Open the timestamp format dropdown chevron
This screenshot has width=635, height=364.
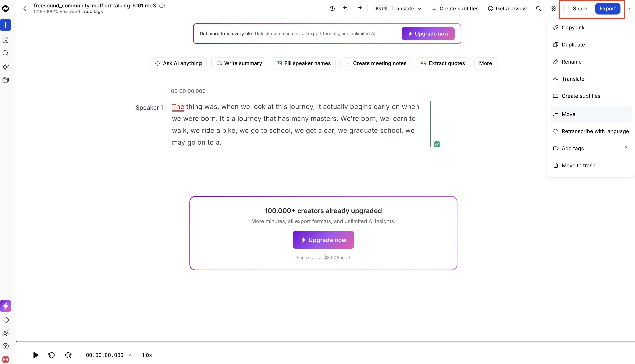pyautogui.click(x=129, y=355)
